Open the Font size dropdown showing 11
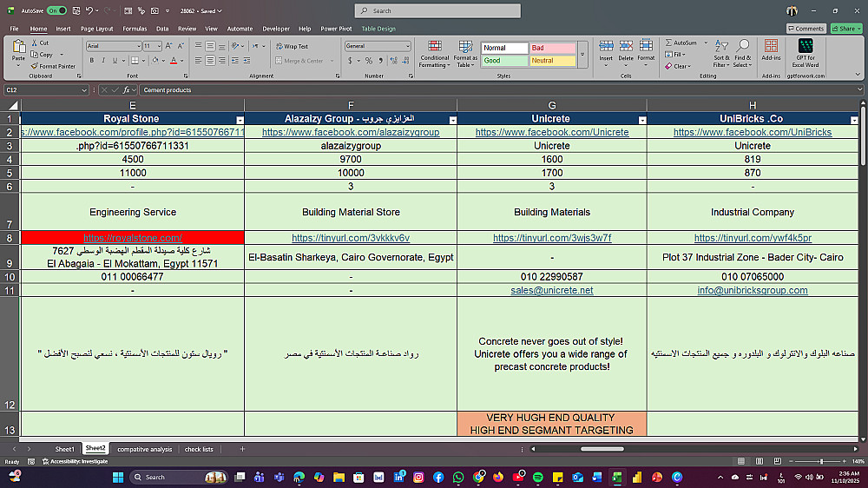This screenshot has width=868, height=488. [159, 46]
